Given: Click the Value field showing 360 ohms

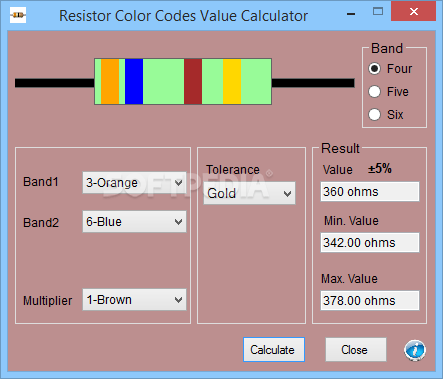Looking at the screenshot, I should [370, 192].
